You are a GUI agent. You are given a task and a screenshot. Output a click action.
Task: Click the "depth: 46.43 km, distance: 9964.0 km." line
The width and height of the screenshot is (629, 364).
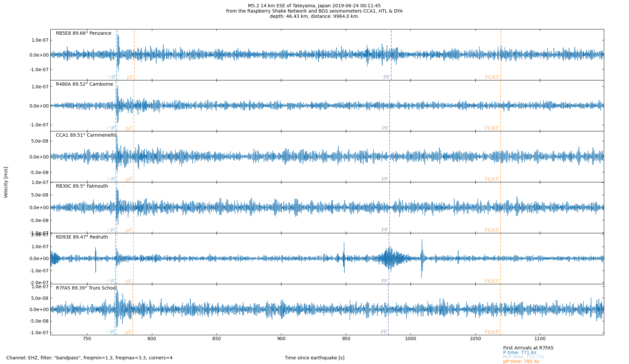tap(314, 16)
